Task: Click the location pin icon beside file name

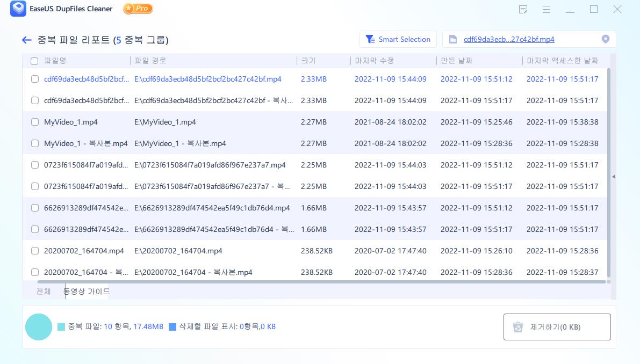Action: [x=606, y=39]
